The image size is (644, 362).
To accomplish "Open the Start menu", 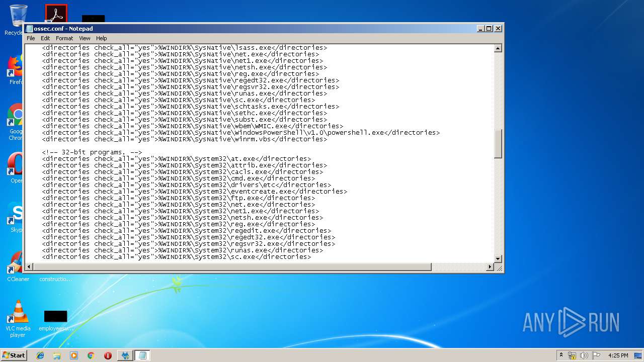I will coord(14,355).
